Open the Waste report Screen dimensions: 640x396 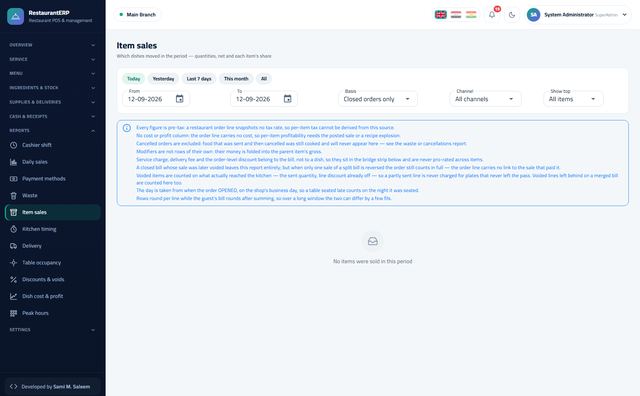pyautogui.click(x=53, y=195)
